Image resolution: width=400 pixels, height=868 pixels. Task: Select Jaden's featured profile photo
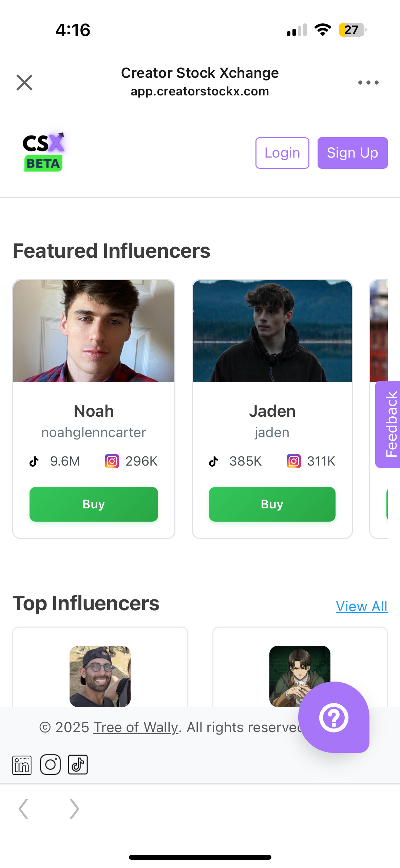tap(272, 331)
